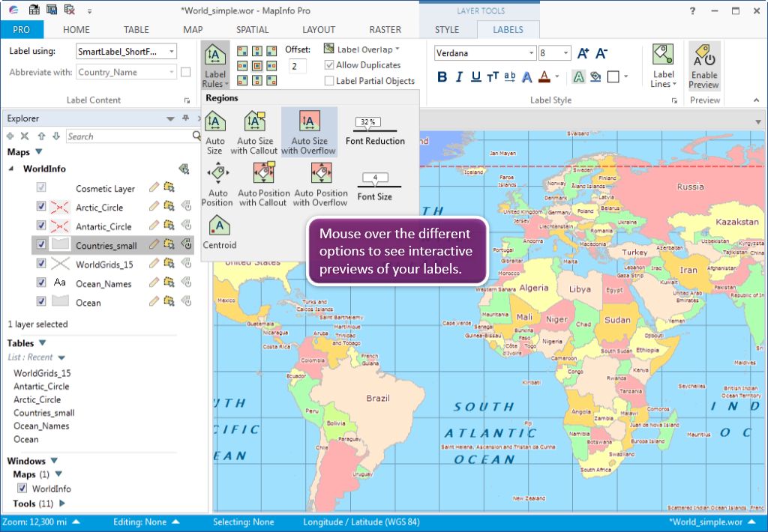Apply bold to label text
This screenshot has height=532, width=768.
point(442,77)
